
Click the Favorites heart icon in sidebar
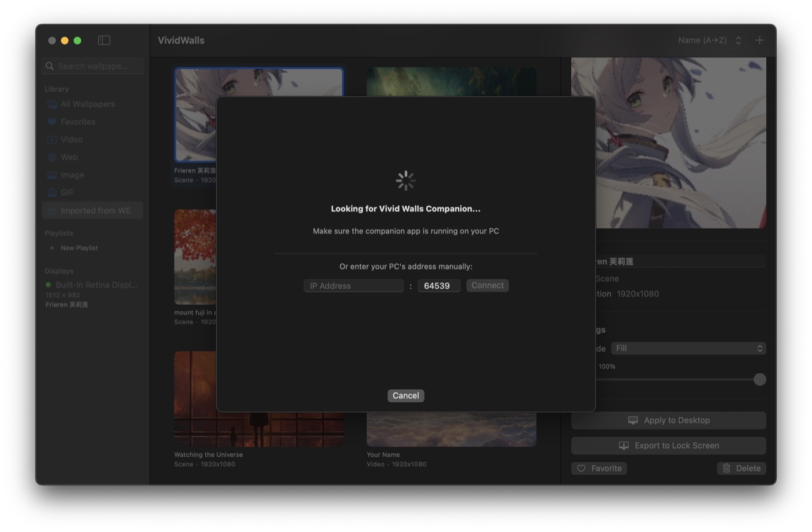(52, 122)
